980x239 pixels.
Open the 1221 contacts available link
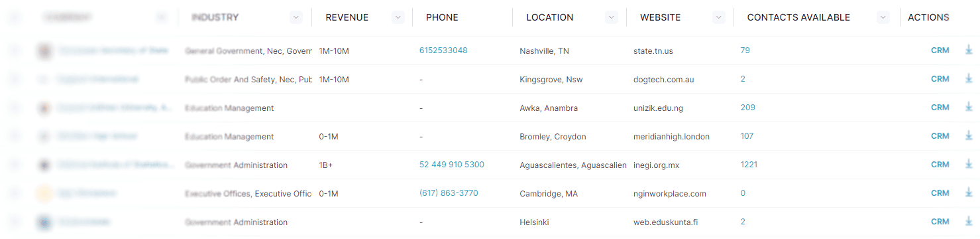click(749, 165)
